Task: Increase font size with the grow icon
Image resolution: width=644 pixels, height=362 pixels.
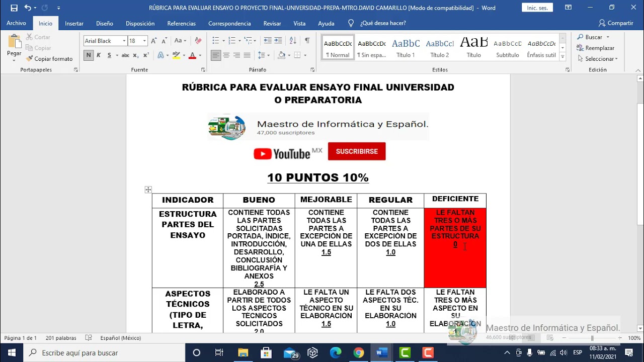Action: pos(154,41)
